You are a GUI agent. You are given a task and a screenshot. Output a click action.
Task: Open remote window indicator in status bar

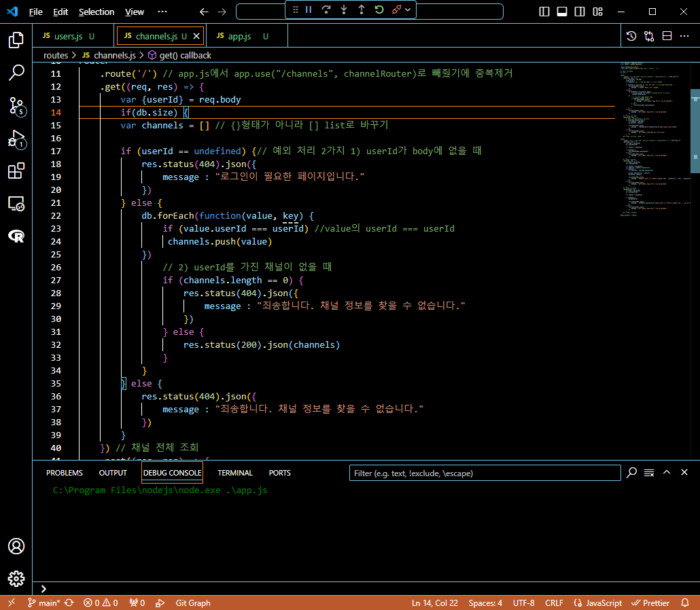point(11,603)
